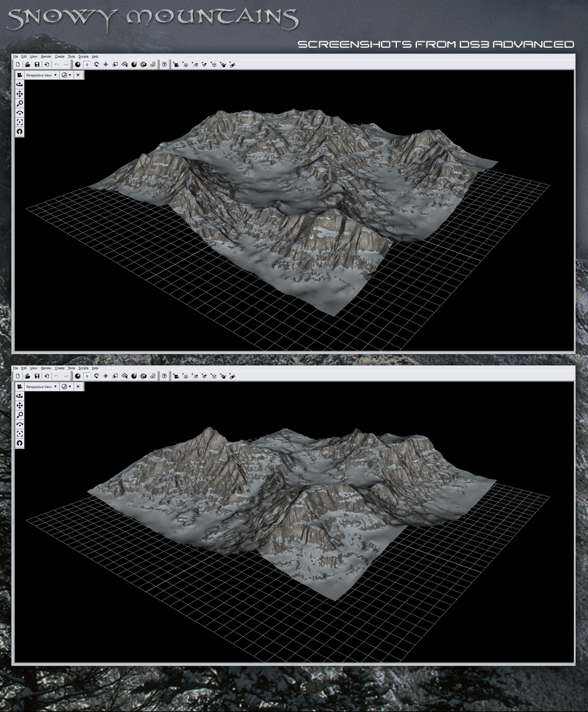This screenshot has height=712, width=588.
Task: Select the Rotate tool in lower window
Action: click(96, 375)
